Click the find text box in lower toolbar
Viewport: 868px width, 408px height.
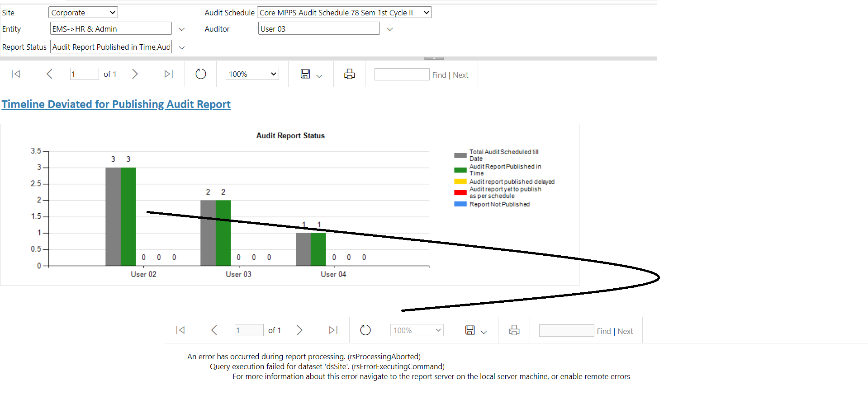point(567,331)
